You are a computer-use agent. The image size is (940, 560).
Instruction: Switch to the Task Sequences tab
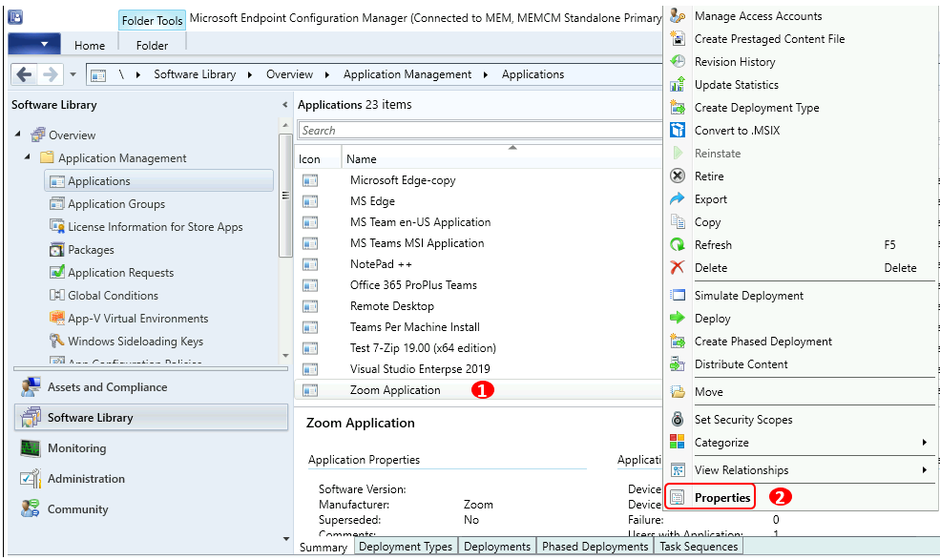[699, 547]
